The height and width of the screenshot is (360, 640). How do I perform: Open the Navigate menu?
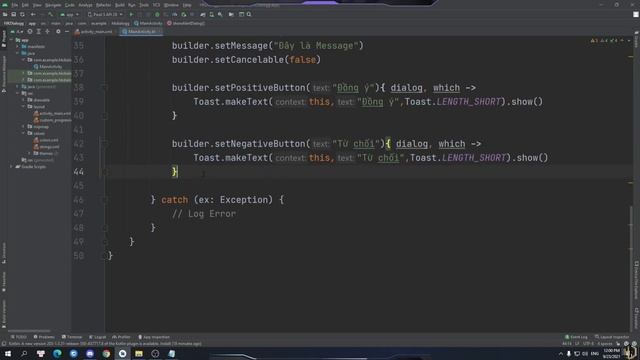(x=53, y=5)
